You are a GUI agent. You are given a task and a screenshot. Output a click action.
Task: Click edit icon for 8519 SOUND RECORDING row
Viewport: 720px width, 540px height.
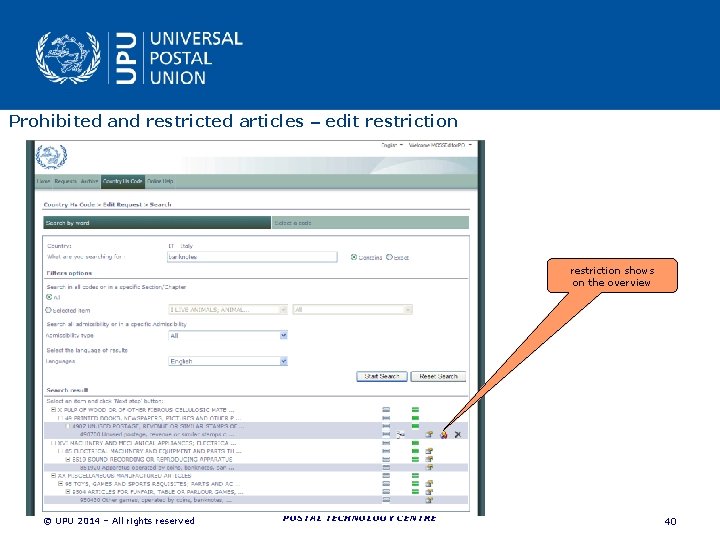[429, 459]
